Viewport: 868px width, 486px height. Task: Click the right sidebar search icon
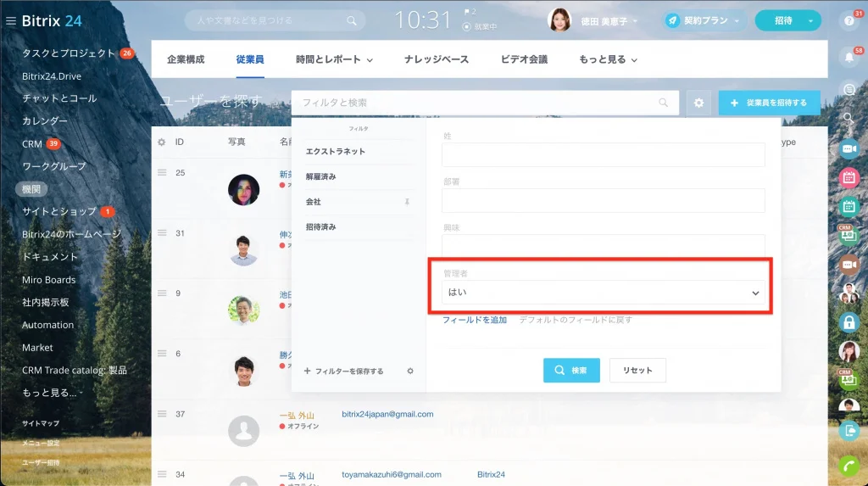(849, 118)
